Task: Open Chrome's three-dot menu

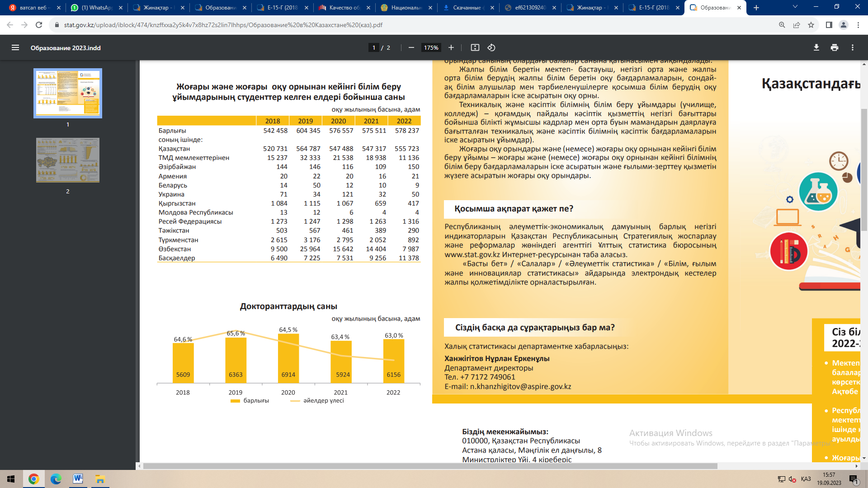Action: pos(858,25)
